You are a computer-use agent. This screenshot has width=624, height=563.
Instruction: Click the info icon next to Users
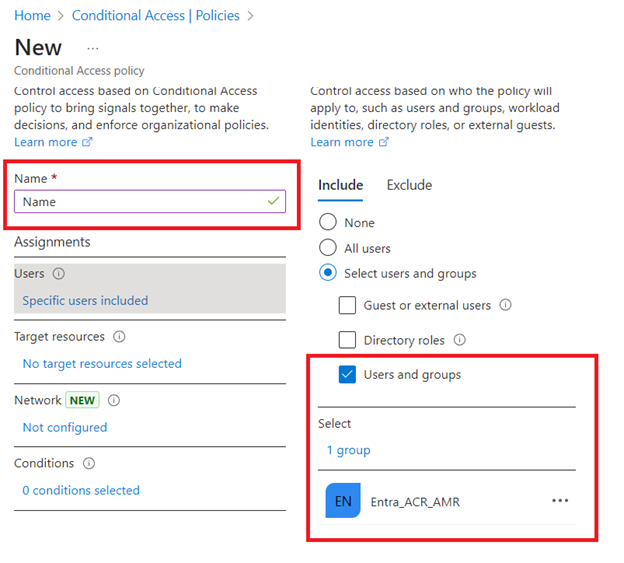tap(58, 274)
